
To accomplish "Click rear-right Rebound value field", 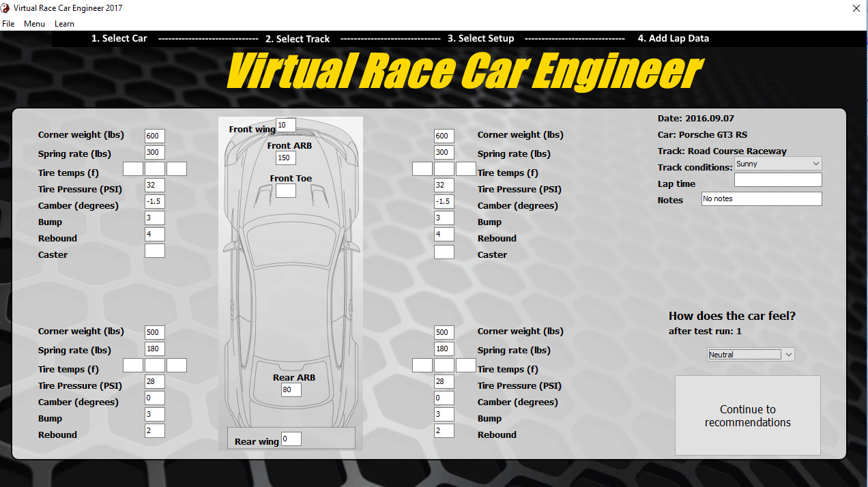I will click(x=444, y=431).
